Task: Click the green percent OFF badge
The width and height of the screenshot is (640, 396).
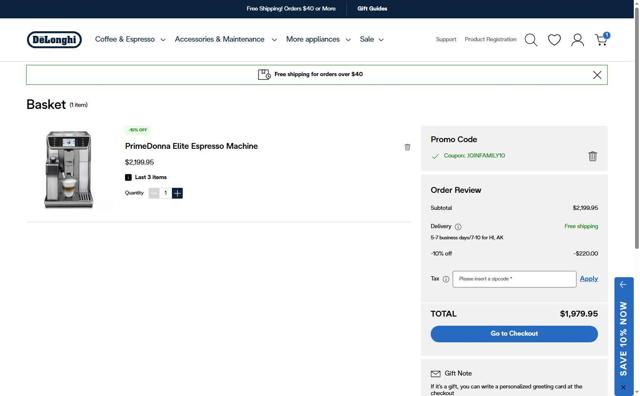Action: [138, 130]
